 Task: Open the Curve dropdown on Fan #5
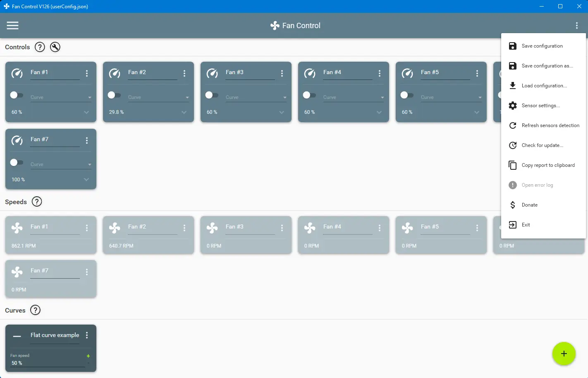point(452,97)
